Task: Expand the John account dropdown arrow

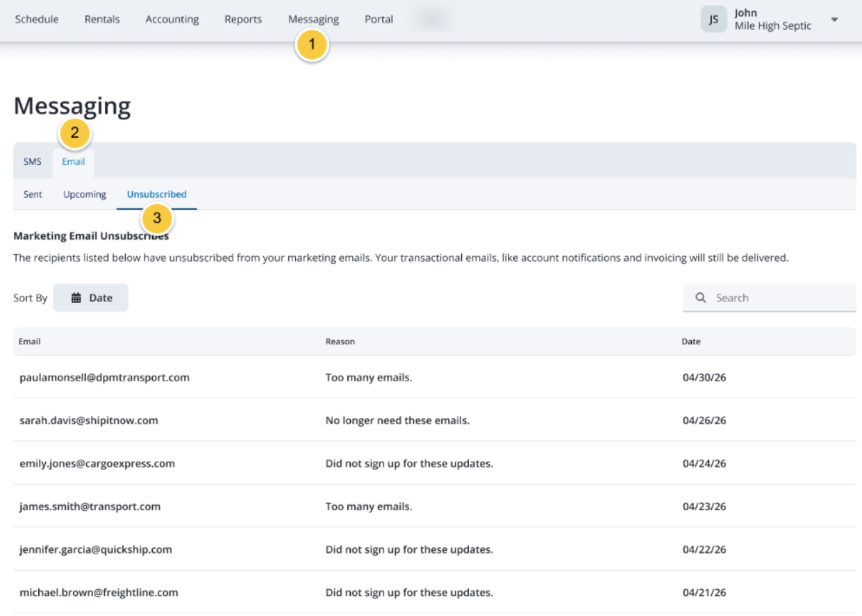Action: point(834,19)
